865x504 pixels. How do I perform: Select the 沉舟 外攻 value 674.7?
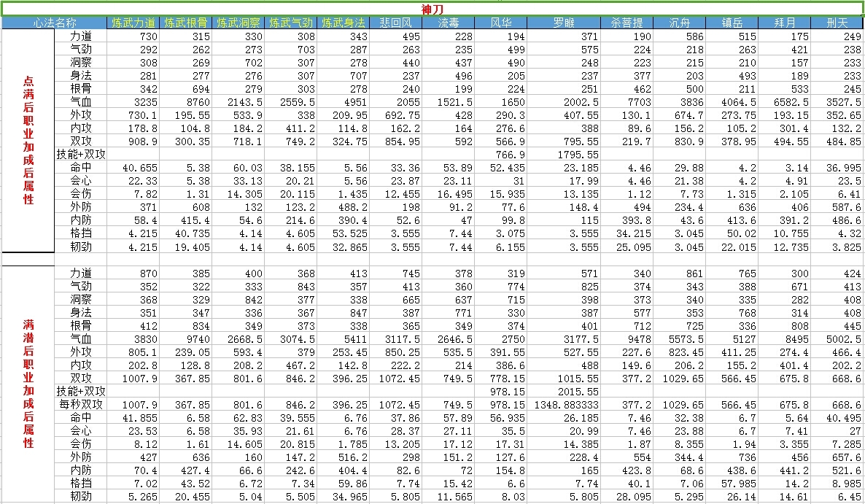tap(679, 115)
